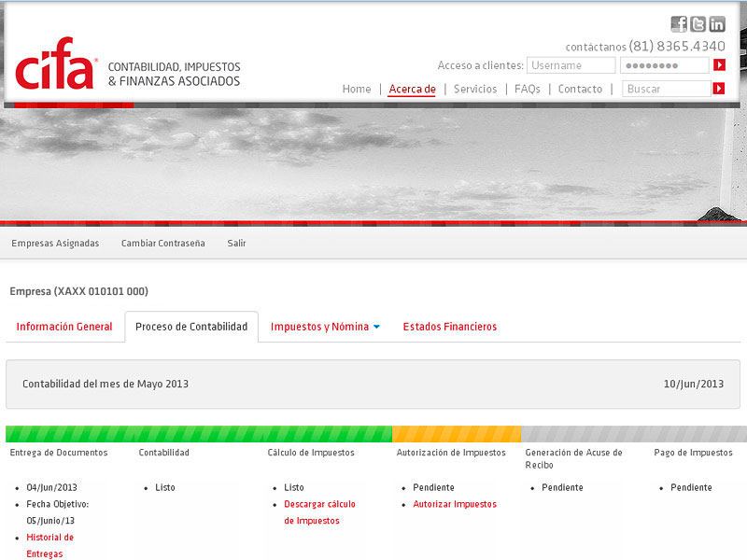Click the orange Autorización progress segment
This screenshot has height=560, width=747.
[x=456, y=434]
